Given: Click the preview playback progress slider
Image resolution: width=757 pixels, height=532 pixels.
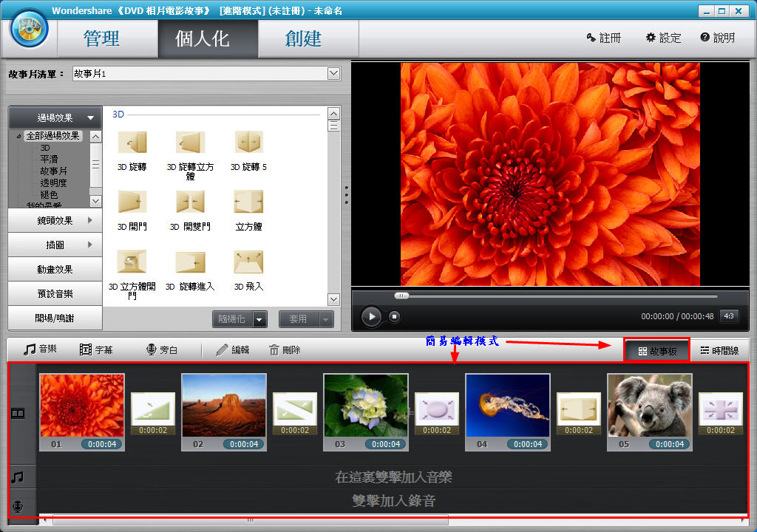Looking at the screenshot, I should coord(554,296).
